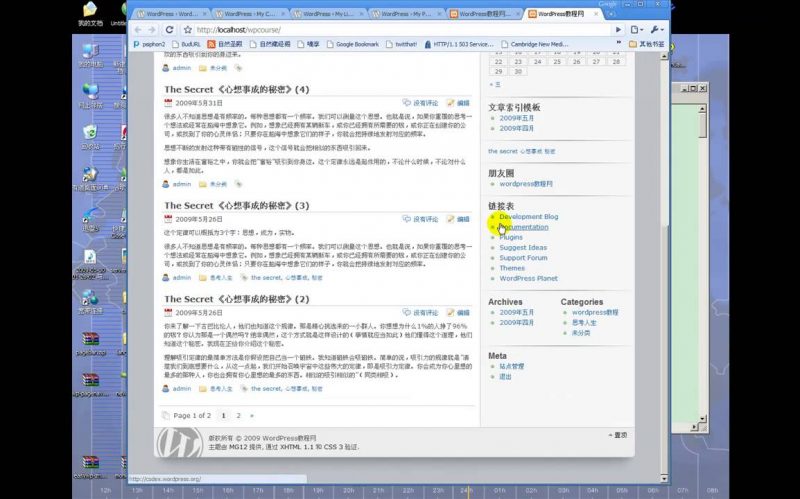Click the browser Back arrow button
800x499 pixels.
[x=139, y=30]
